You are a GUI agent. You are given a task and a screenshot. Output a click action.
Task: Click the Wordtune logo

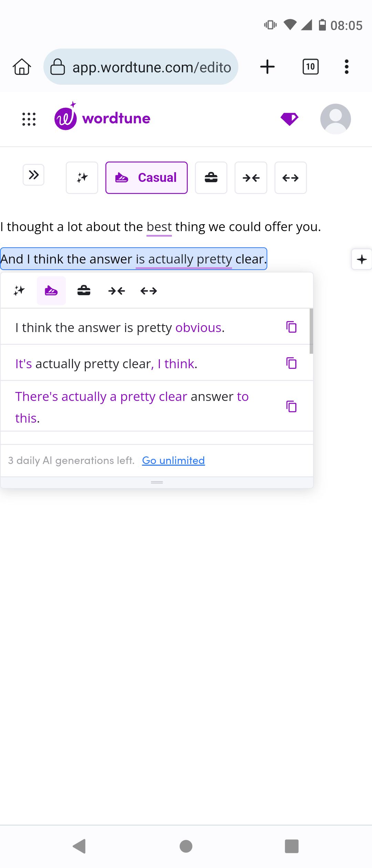point(102,118)
